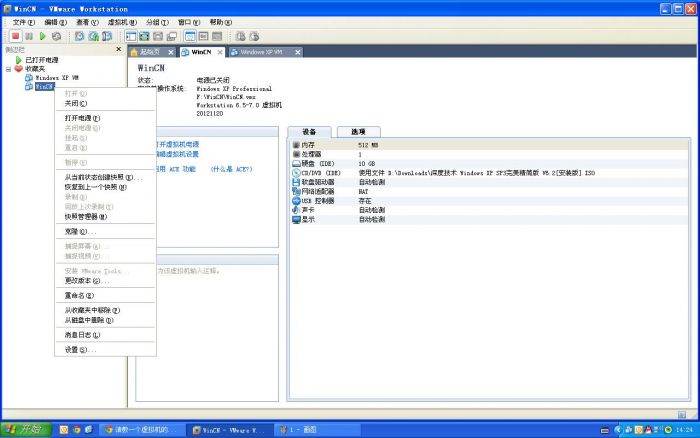Open the Help (帮助) menu
700x438 pixels.
coord(221,22)
